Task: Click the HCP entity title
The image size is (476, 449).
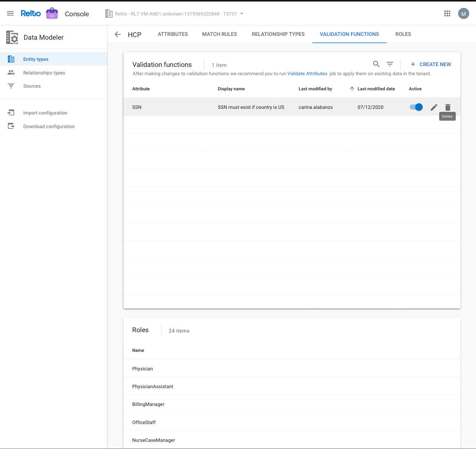Action: tap(134, 35)
